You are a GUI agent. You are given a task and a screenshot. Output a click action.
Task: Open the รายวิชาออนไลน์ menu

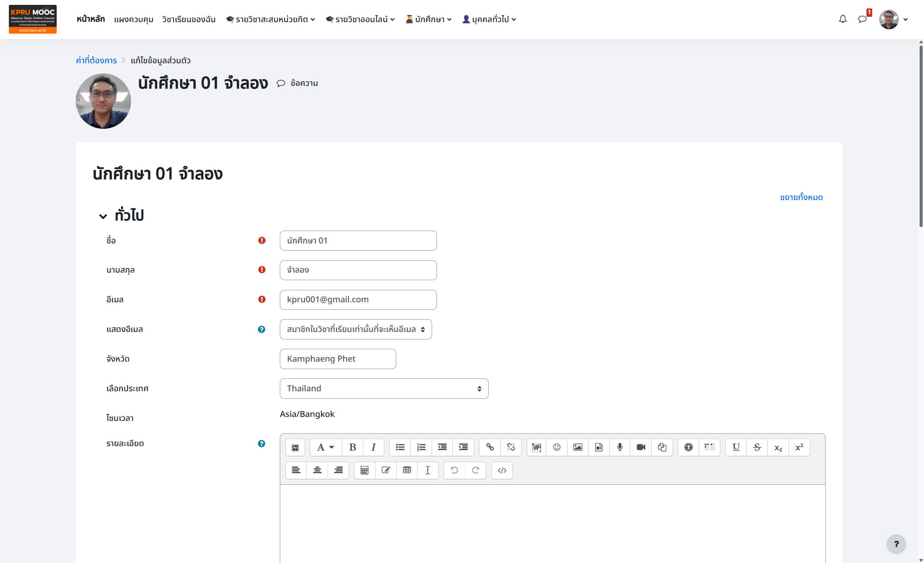coord(360,19)
